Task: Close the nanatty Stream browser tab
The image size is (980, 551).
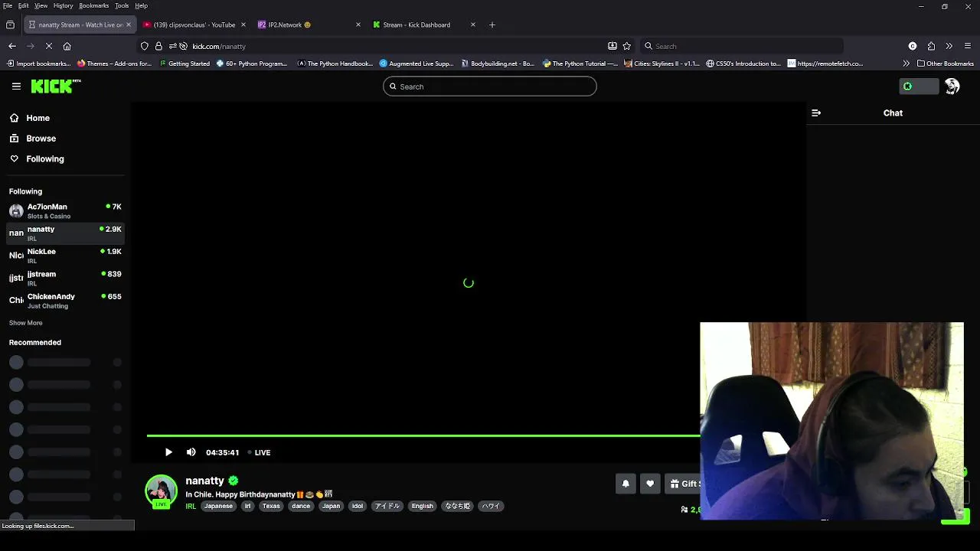Action: click(x=128, y=24)
